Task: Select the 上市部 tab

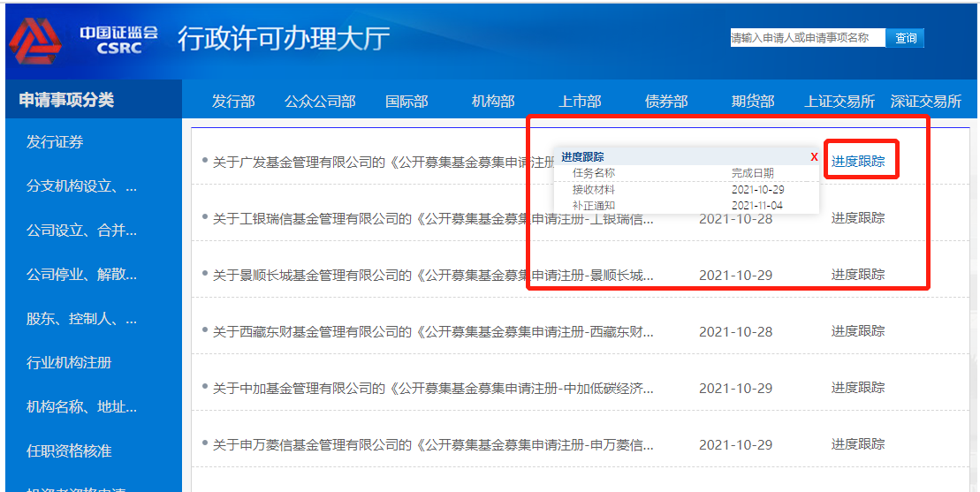Action: pyautogui.click(x=580, y=102)
